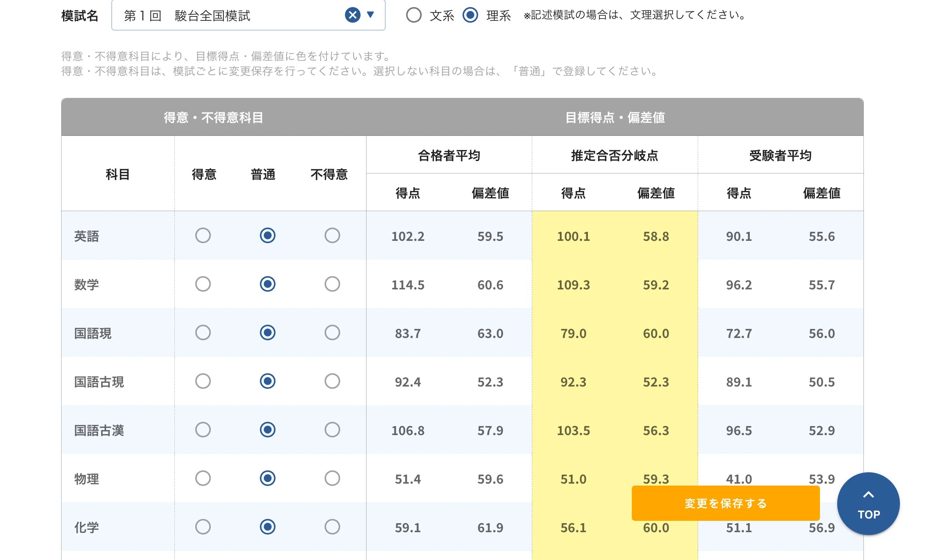Mark 数学 as 不得意
925x560 pixels.
[x=332, y=284]
